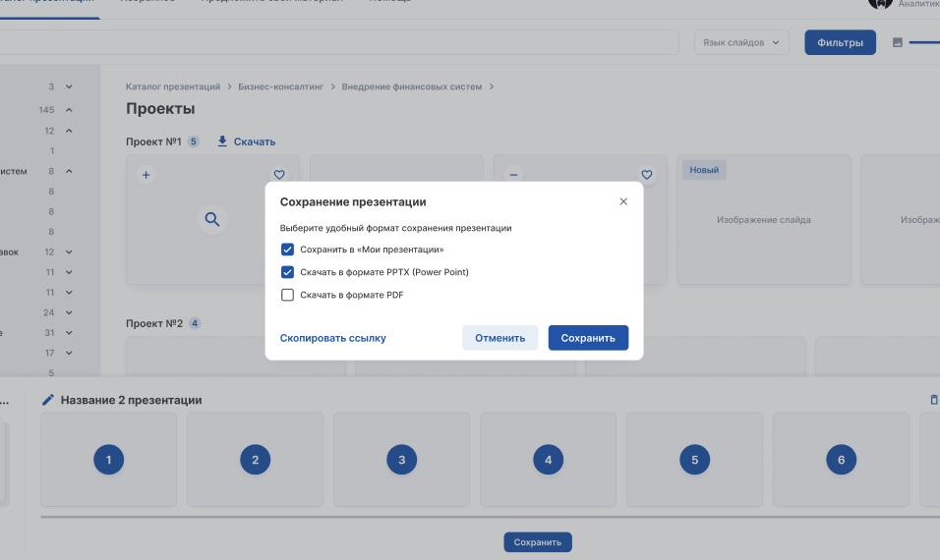This screenshot has width=940, height=560.
Task: Click the count badge 4 next to Проект №2
Action: pyautogui.click(x=195, y=323)
